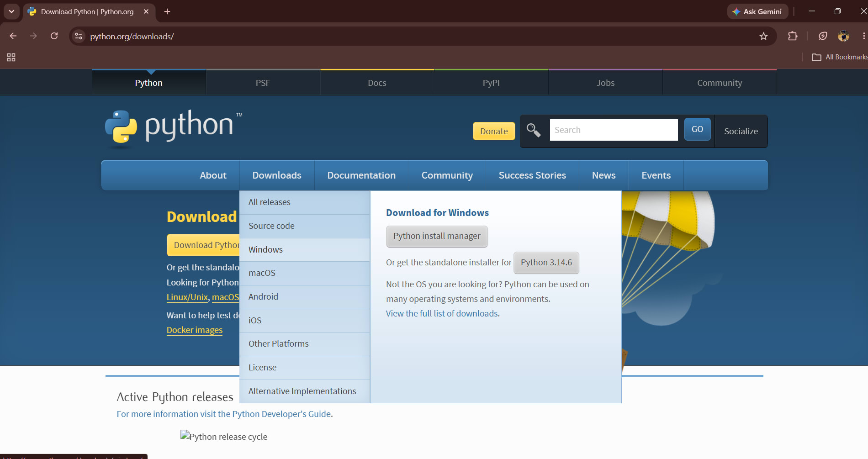Click the yellow Download Python button
This screenshot has width=868, height=459.
(203, 245)
